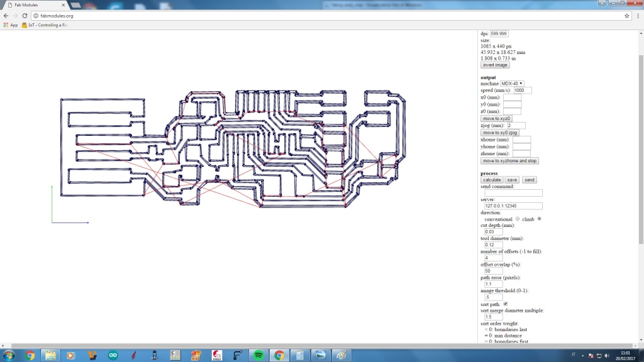Click the zhome (mm) input field
644x362 pixels.
coord(521,153)
